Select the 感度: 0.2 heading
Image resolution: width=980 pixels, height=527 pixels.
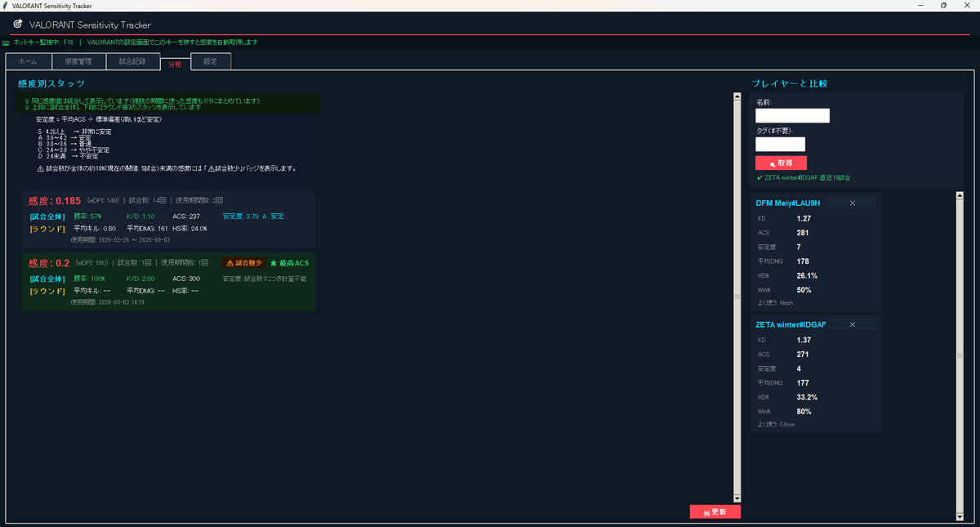49,263
